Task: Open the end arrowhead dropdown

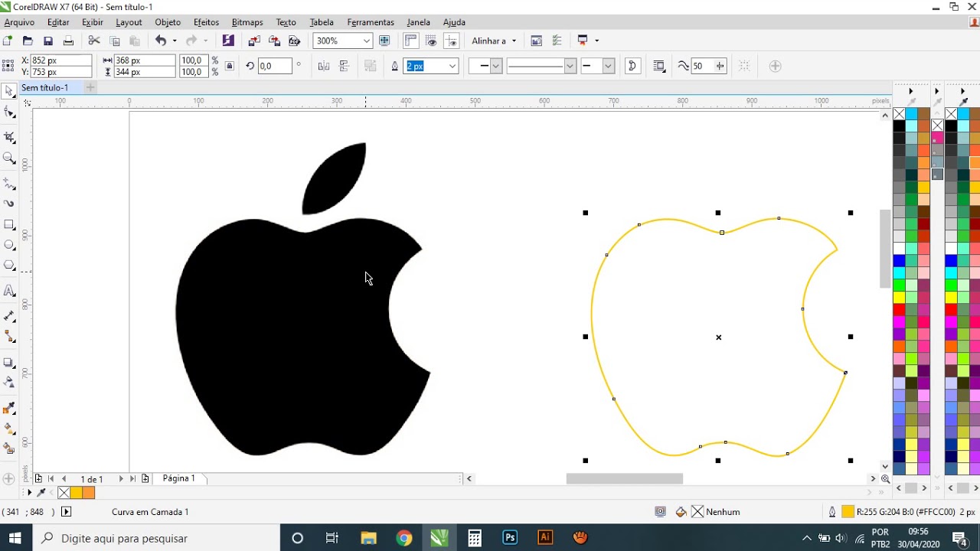Action: tap(608, 66)
